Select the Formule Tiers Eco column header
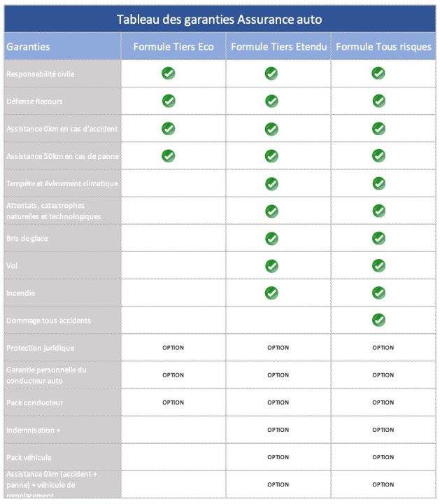This screenshot has width=440, height=504. pos(173,47)
